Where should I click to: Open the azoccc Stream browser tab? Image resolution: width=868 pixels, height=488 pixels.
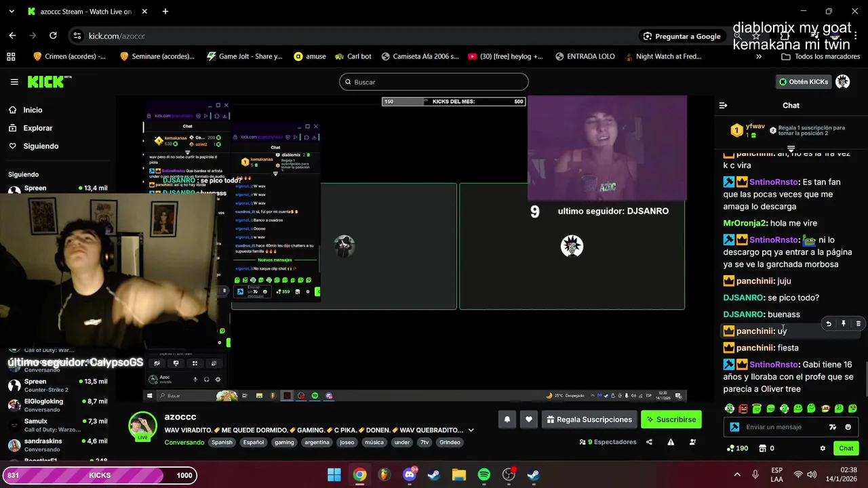tap(87, 12)
